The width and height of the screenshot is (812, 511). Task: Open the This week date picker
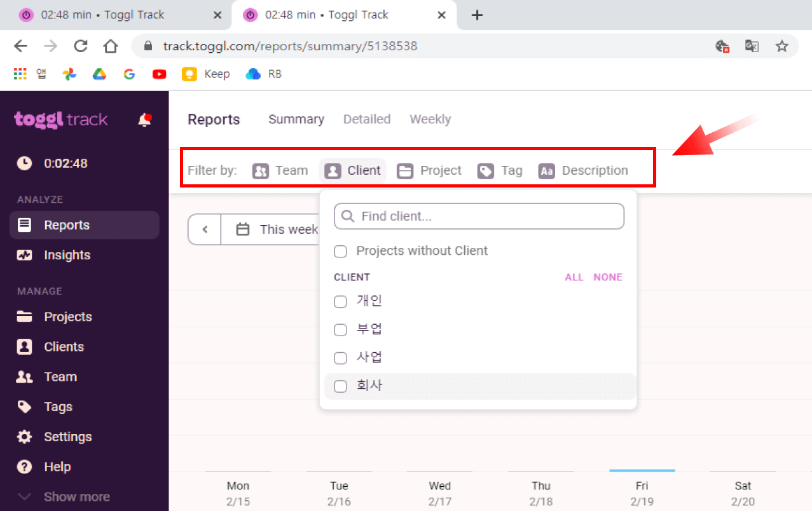[x=277, y=229]
